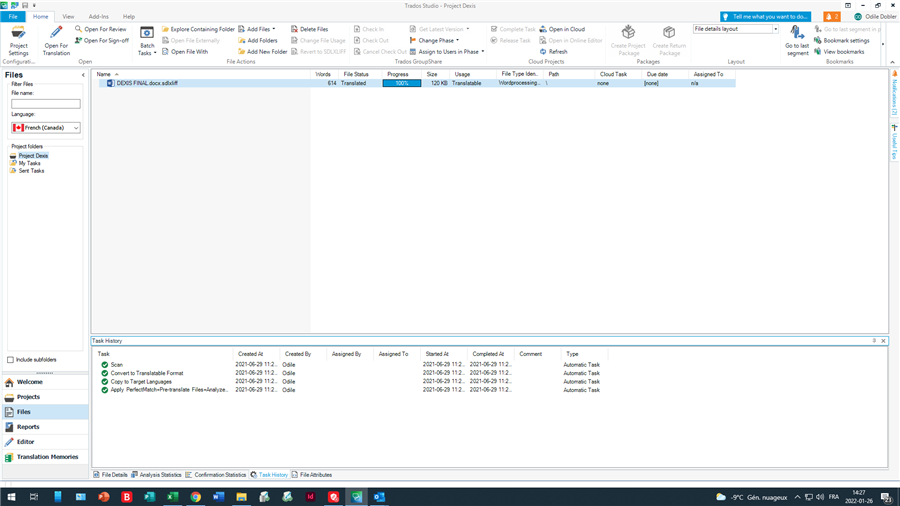Collapse the Files navigation pane
This screenshot has height=506, width=900.
pyautogui.click(x=83, y=75)
